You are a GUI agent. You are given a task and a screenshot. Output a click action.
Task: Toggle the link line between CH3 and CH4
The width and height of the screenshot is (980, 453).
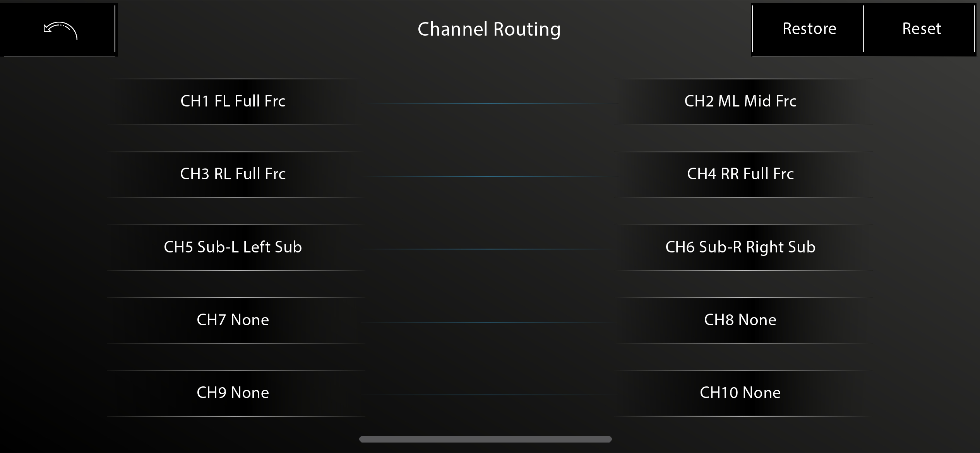(x=488, y=176)
